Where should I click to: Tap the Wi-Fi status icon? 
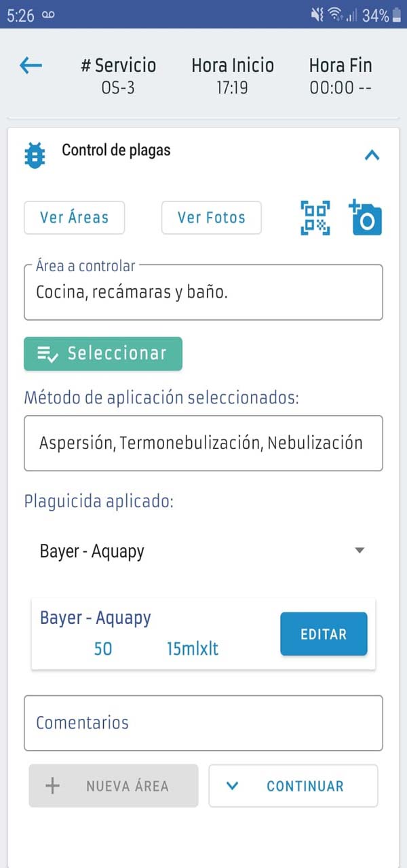[335, 15]
